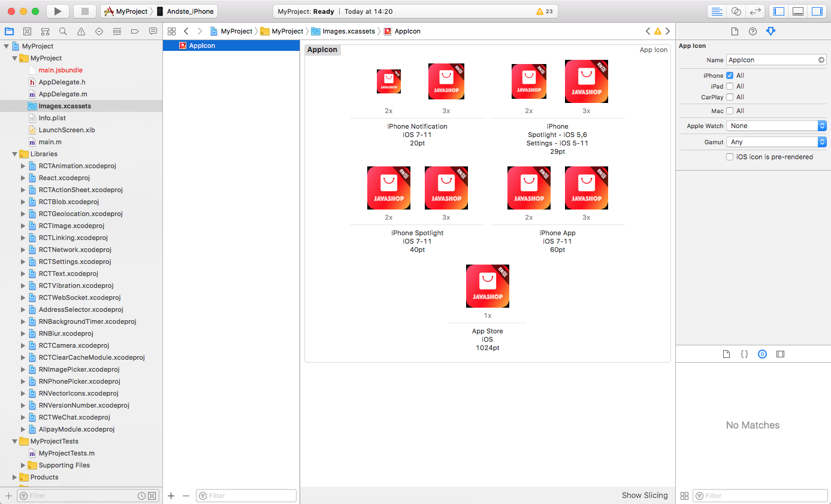Open the Source Control navigator
This screenshot has width=831, height=504.
coord(27,31)
